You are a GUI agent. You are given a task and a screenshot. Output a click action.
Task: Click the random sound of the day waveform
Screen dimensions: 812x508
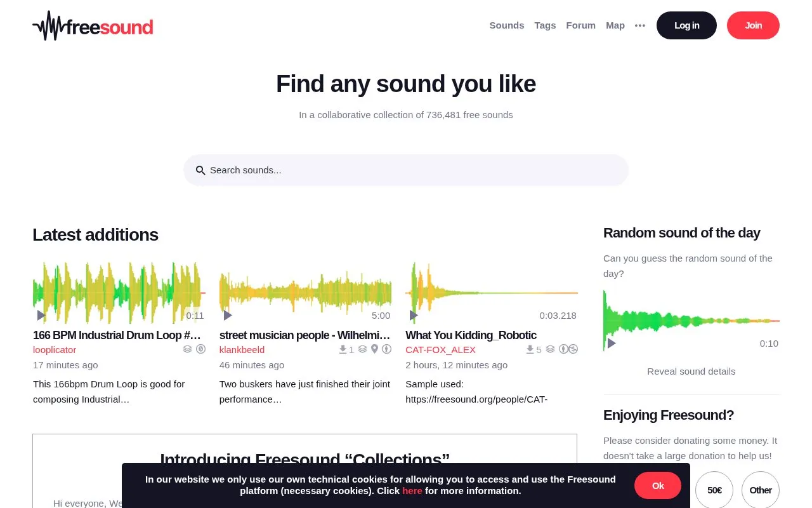coord(691,321)
